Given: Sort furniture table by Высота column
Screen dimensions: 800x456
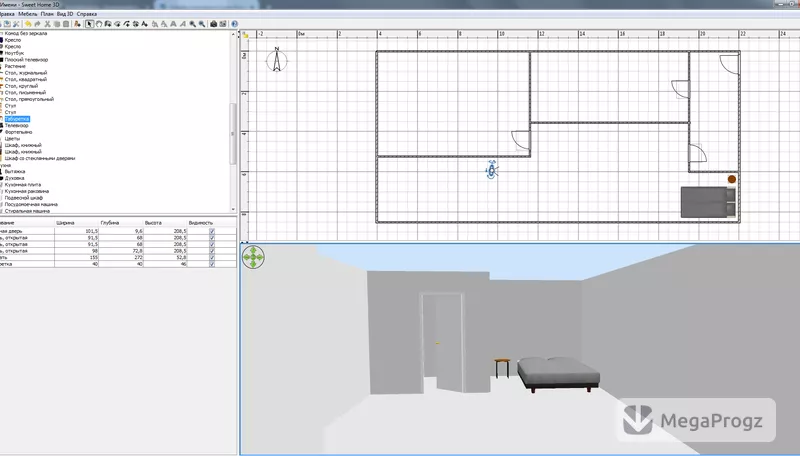Looking at the screenshot, I should click(x=165, y=223).
